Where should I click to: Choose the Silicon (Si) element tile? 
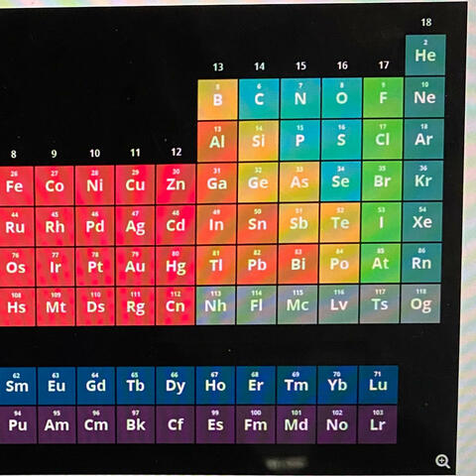coord(258,141)
